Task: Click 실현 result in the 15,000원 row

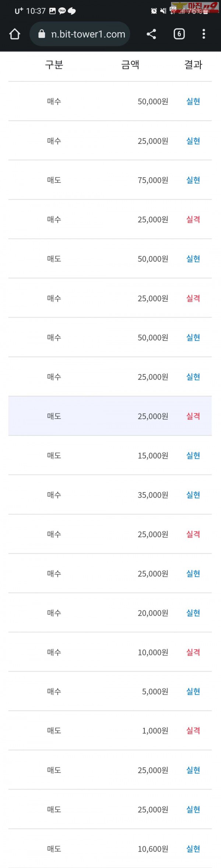Action: 193,456
